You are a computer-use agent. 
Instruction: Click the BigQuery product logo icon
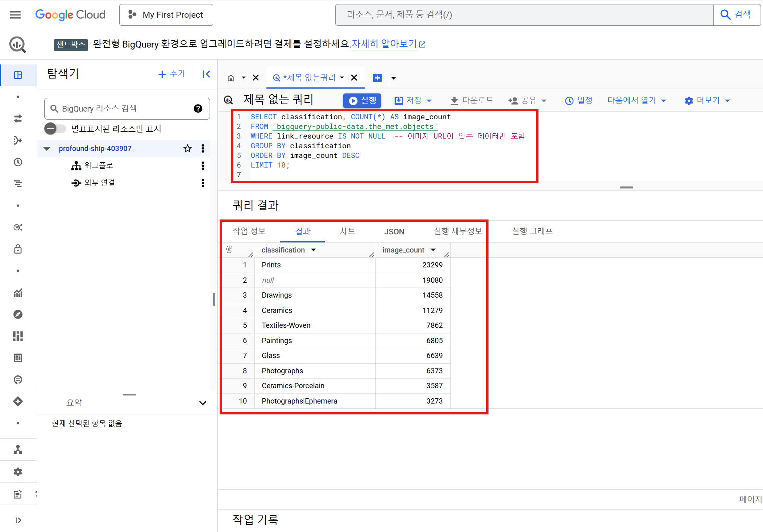(18, 44)
